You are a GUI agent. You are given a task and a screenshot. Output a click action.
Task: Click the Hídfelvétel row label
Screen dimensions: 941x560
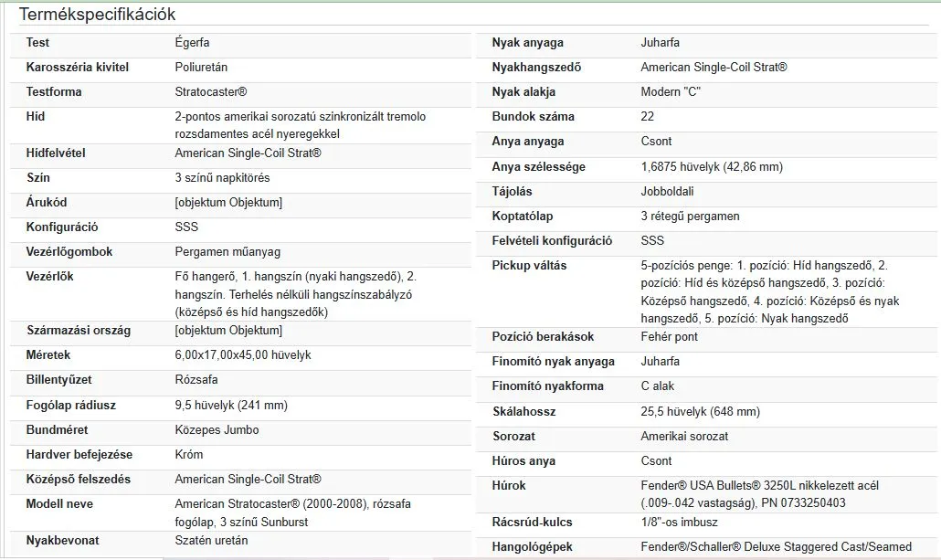pyautogui.click(x=56, y=153)
